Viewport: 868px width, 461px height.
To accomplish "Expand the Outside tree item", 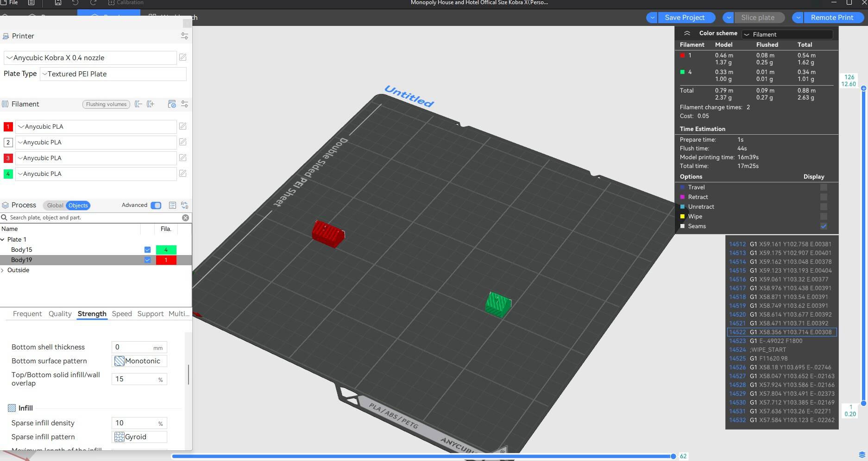I will 3,270.
